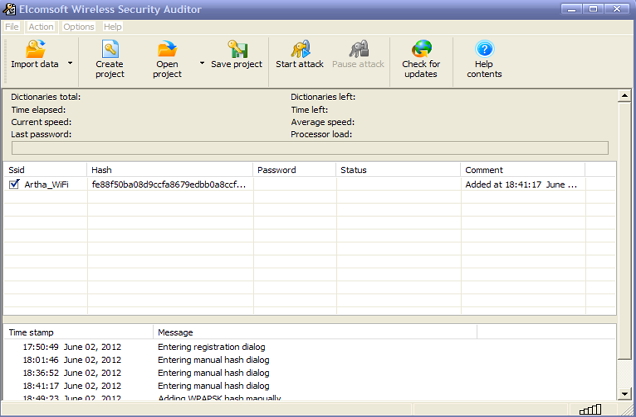Click the scroll down arrow at bottom right
636x417 pixels.
click(x=624, y=393)
